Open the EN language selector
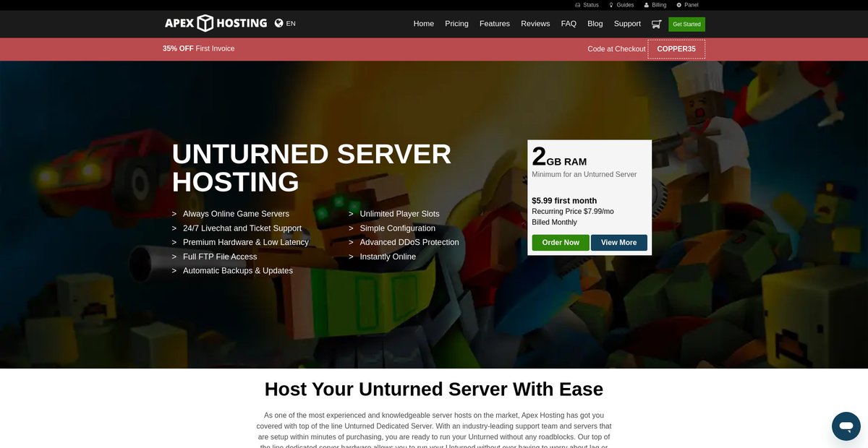This screenshot has width=868, height=448. tap(291, 23)
